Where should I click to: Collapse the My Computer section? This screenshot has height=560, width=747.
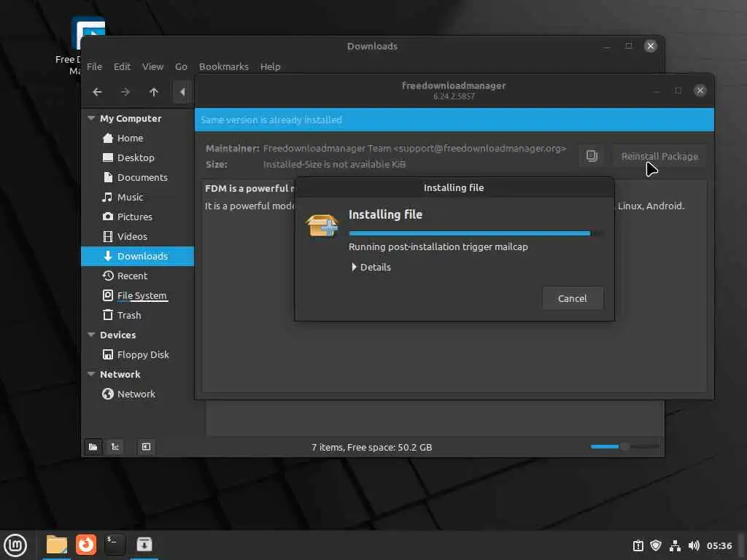91,118
